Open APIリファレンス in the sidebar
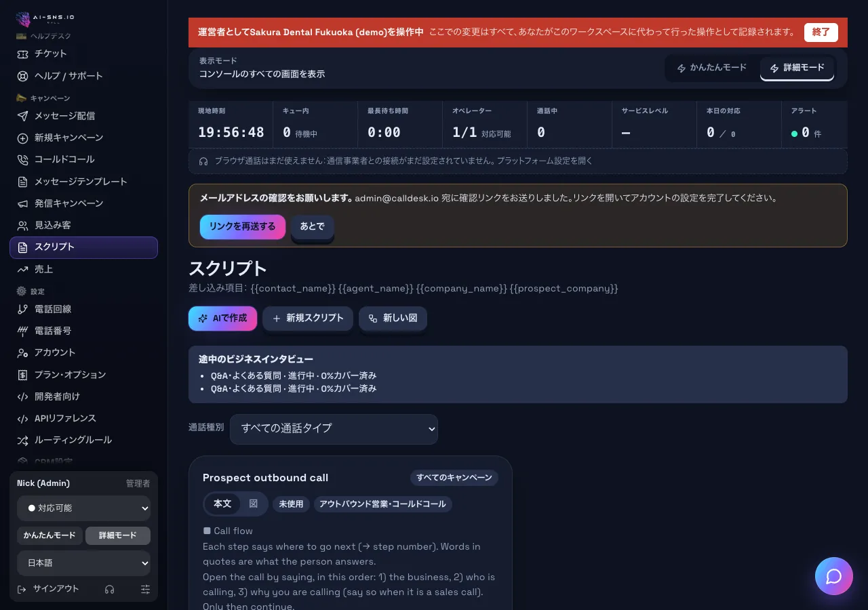This screenshot has height=610, width=868. (84, 418)
